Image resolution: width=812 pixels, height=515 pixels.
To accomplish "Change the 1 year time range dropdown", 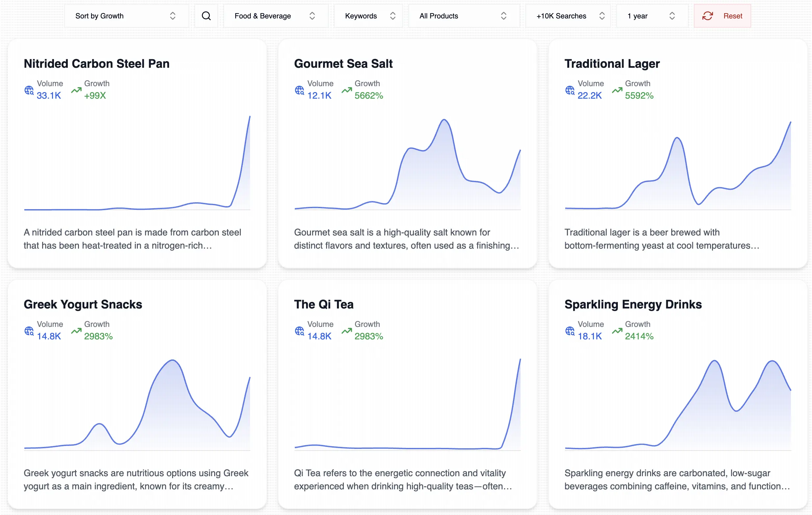I will point(651,16).
